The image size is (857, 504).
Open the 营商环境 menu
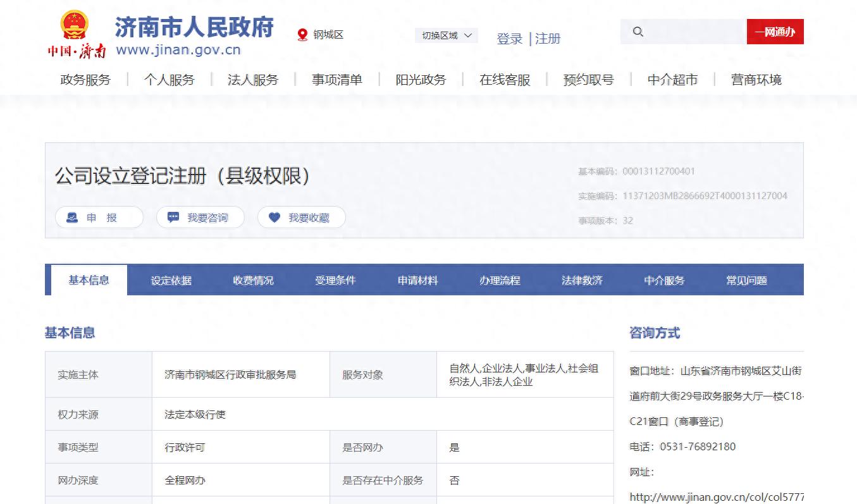[x=756, y=80]
